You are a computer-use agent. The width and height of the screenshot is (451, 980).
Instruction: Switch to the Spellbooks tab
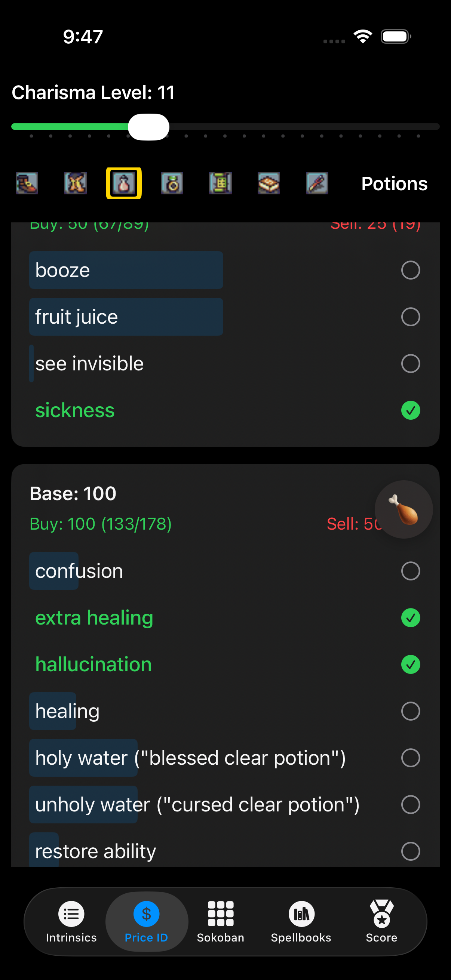301,922
